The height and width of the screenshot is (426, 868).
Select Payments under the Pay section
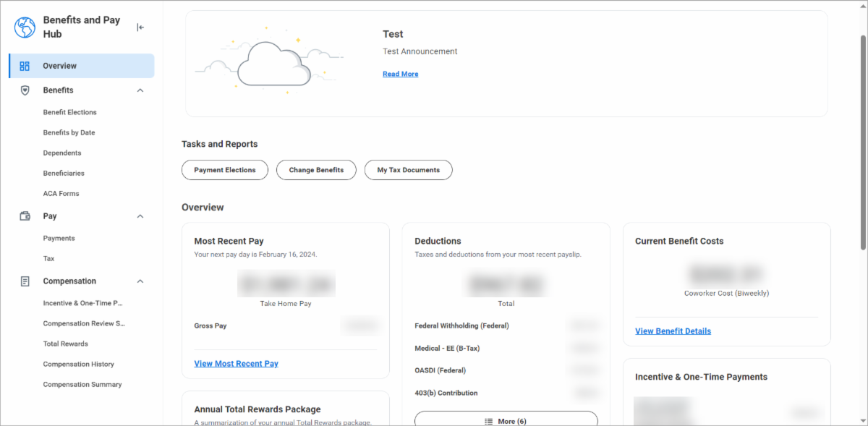pyautogui.click(x=59, y=237)
